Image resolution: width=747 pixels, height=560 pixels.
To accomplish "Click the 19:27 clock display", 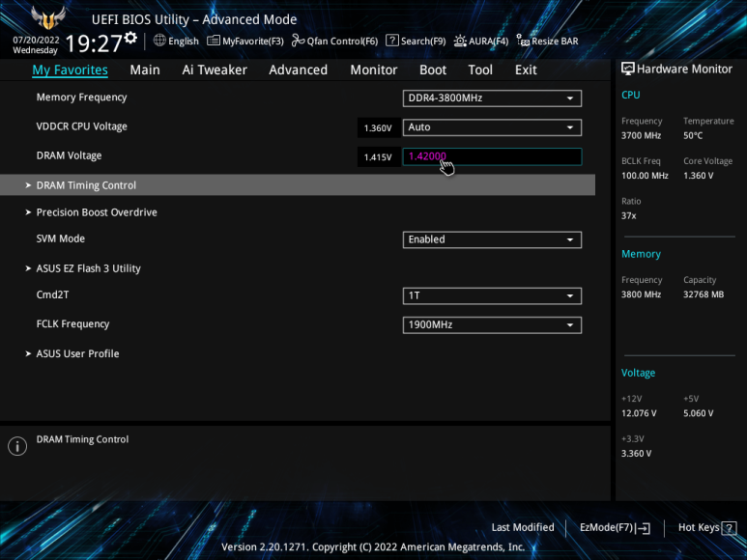I will 94,43.
